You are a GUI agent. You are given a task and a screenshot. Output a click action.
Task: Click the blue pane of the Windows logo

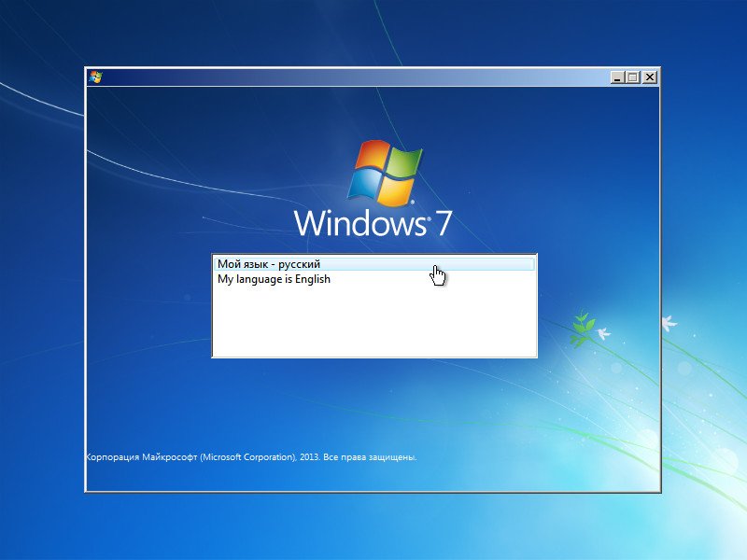[x=363, y=184]
